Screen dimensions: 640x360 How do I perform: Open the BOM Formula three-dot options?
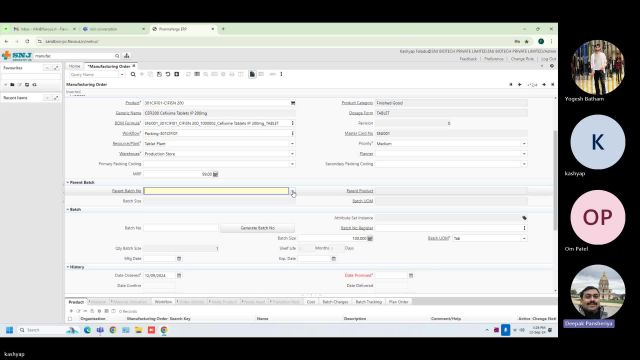pos(293,123)
